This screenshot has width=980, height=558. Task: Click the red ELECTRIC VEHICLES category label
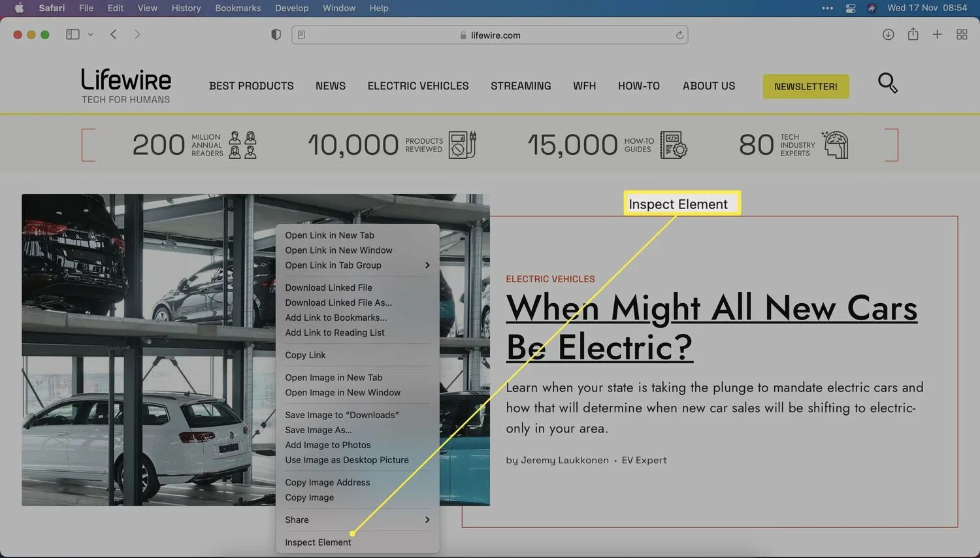coord(550,279)
